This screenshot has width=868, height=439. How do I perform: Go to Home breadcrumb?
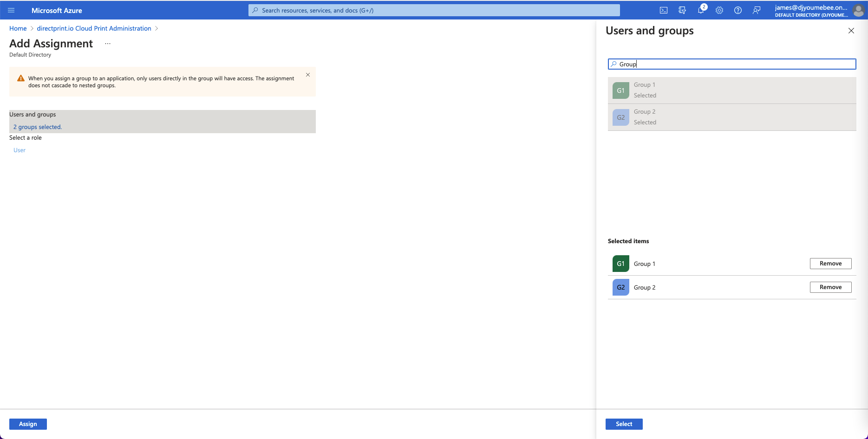coord(18,28)
